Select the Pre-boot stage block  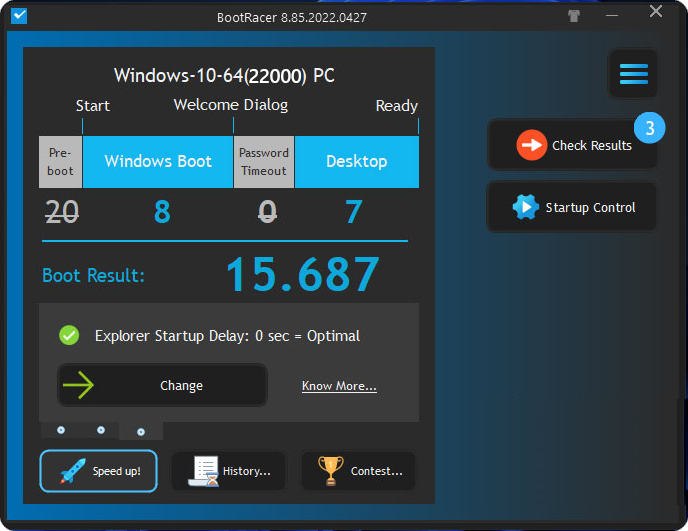pos(61,162)
